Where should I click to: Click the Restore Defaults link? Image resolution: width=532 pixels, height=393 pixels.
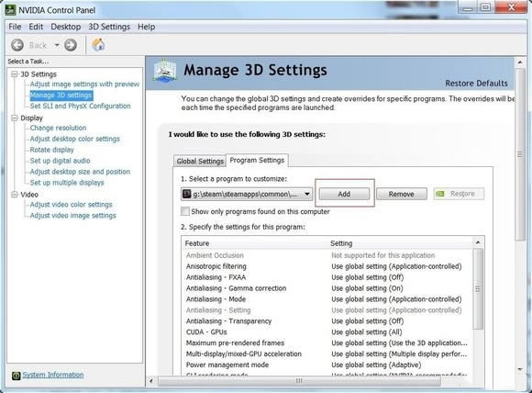point(476,84)
